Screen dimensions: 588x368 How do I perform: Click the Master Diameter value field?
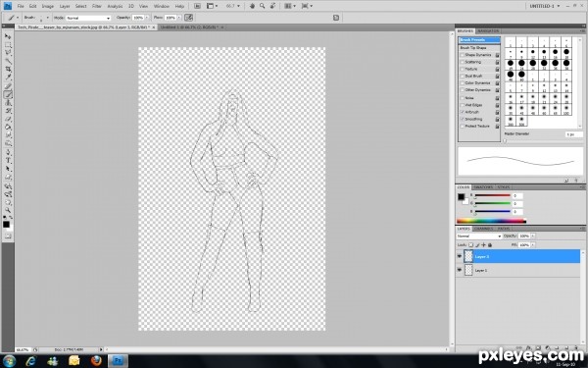click(573, 134)
